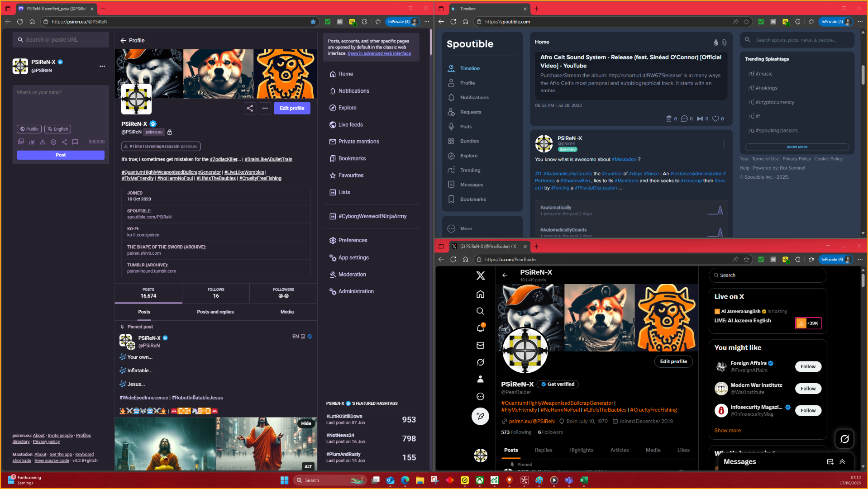Image resolution: width=868 pixels, height=489 pixels.
Task: Open the person profile icon in X sidebar
Action: coord(481,380)
